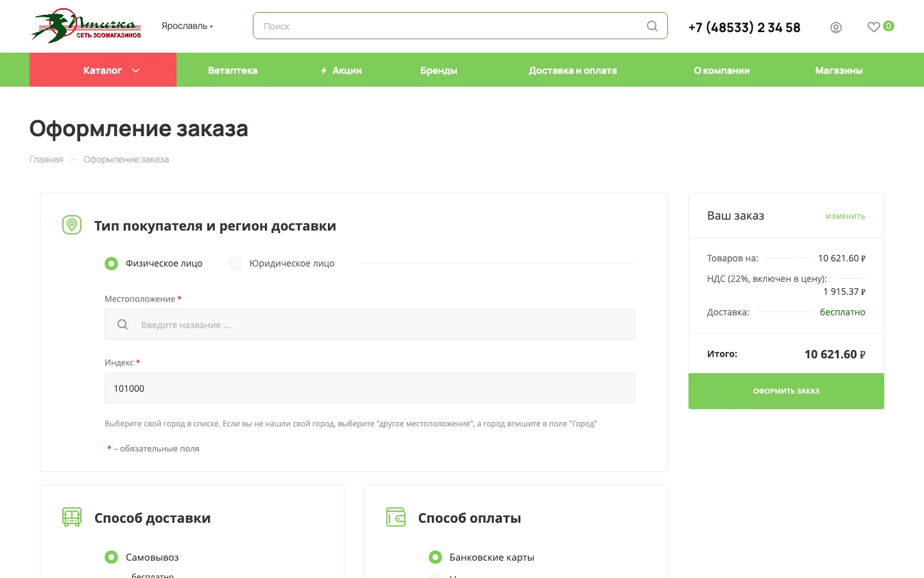Choose Самовывоз delivery option
The image size is (924, 578).
click(142, 557)
